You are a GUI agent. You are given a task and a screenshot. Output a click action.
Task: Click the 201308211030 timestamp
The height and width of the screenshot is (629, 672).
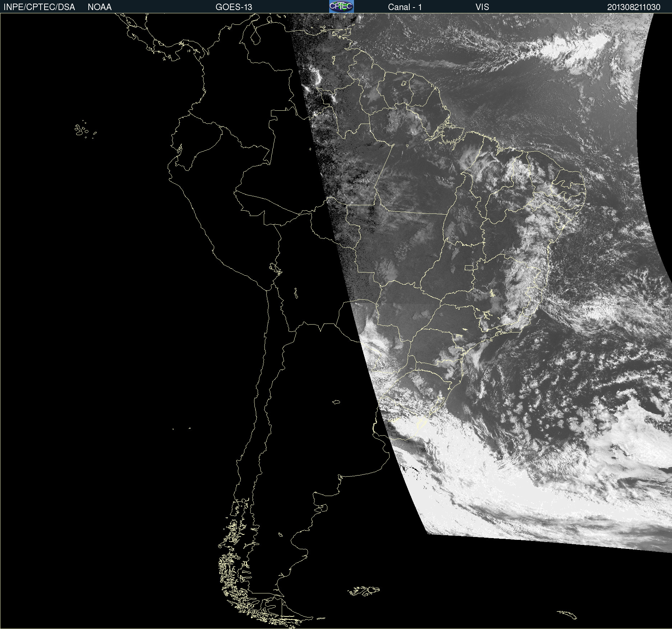tap(634, 7)
